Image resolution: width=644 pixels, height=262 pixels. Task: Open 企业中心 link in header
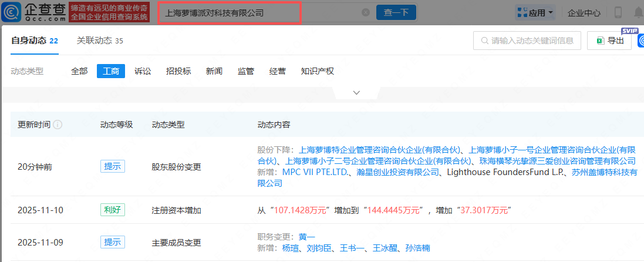coord(584,12)
